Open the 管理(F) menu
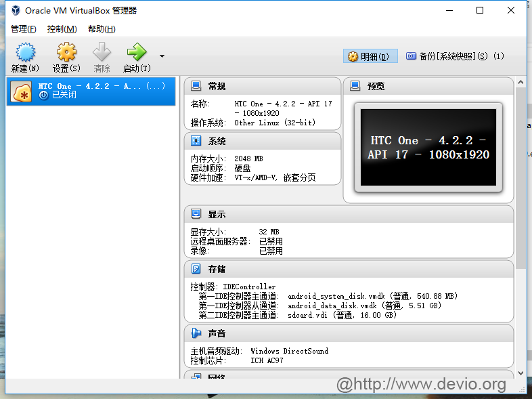This screenshot has height=399, width=532. point(24,29)
